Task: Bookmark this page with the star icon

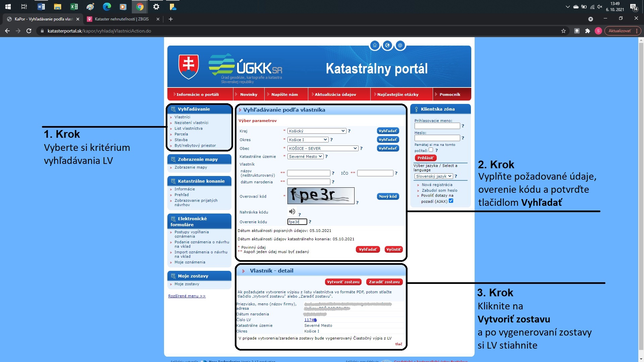Action: tap(563, 31)
